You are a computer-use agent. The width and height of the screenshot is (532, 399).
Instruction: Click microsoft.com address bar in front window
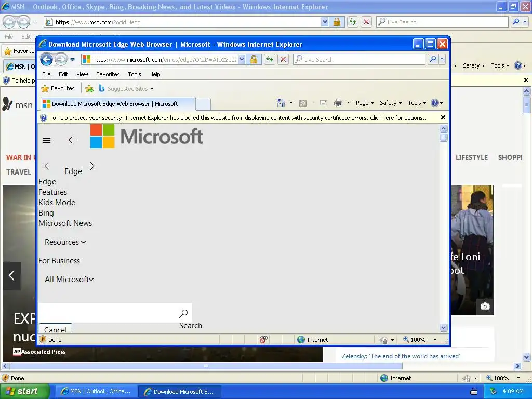point(159,60)
